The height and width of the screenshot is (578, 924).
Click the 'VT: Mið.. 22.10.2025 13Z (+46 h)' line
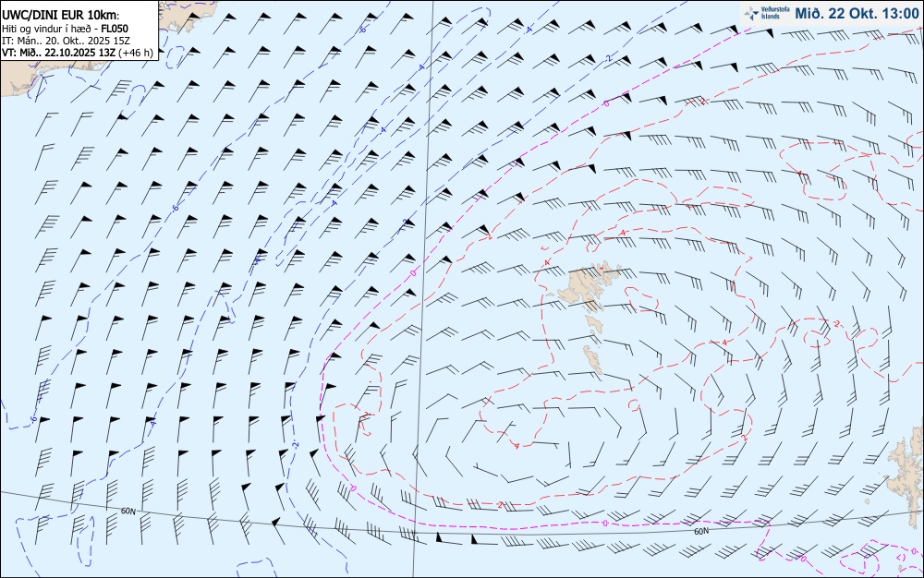(78, 53)
